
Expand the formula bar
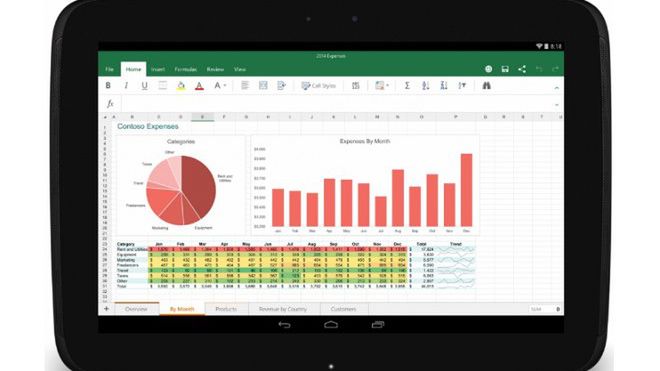pos(557,104)
